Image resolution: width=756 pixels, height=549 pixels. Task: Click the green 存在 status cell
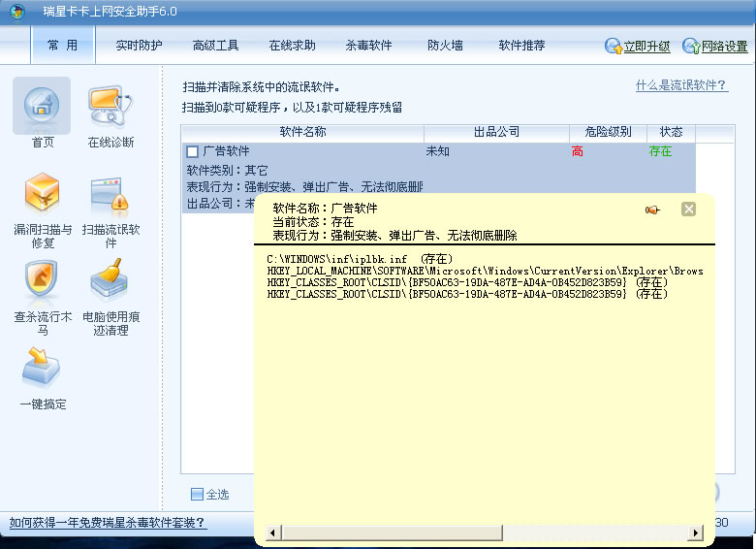tap(661, 151)
